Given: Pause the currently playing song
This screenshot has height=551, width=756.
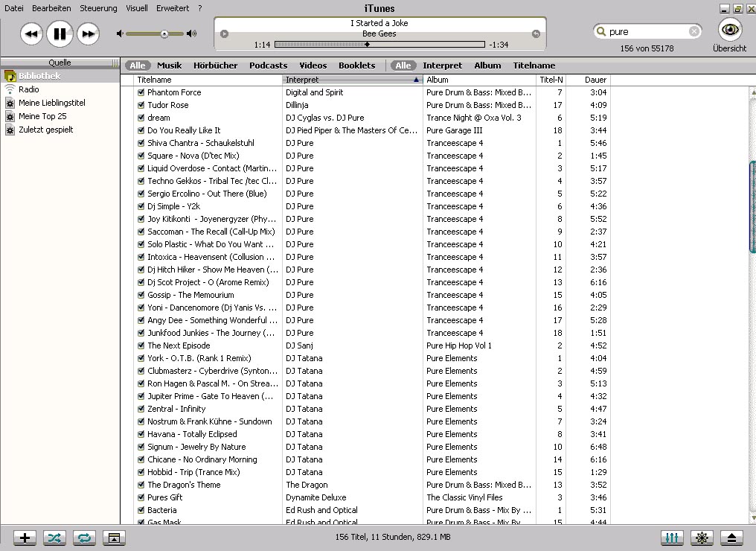Looking at the screenshot, I should tap(60, 34).
